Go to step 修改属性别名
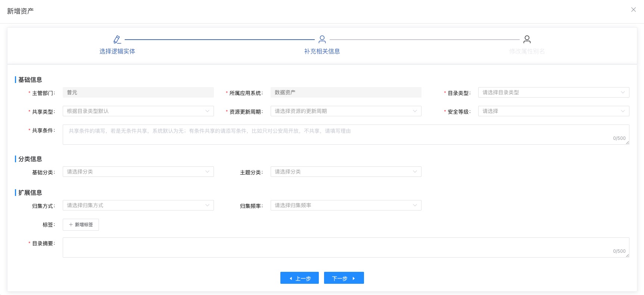Screen dimensions: 644x295 point(527,51)
